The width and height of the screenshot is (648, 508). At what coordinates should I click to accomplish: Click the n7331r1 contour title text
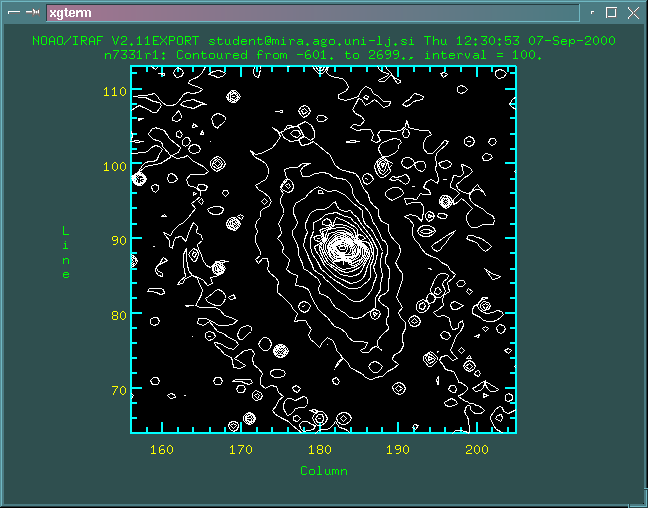(x=322, y=55)
